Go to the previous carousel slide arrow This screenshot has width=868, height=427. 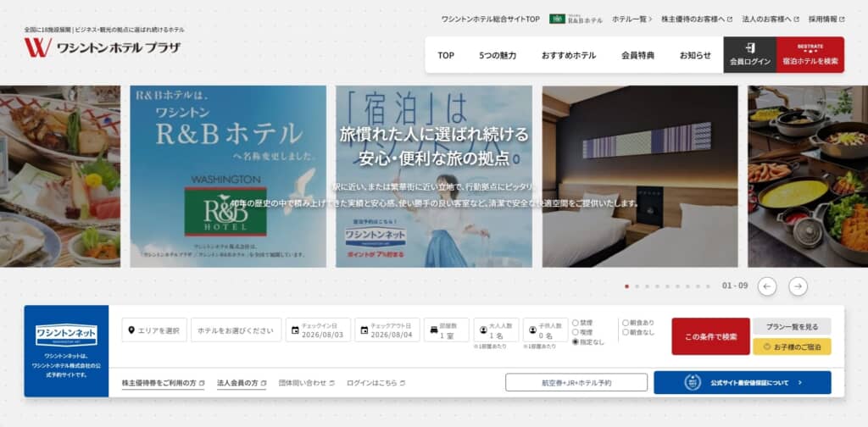(766, 286)
